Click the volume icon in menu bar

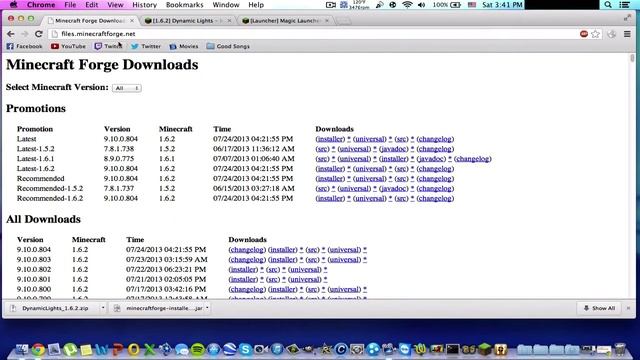coord(422,4)
